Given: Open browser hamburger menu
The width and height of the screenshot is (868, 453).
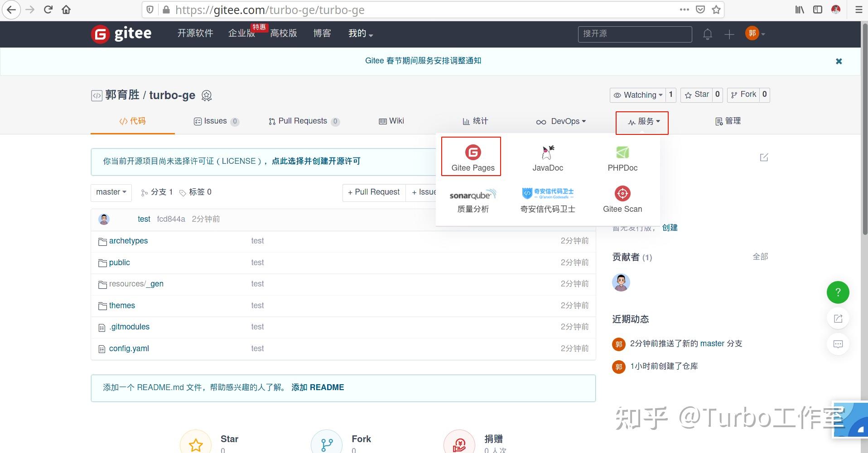Looking at the screenshot, I should pyautogui.click(x=858, y=10).
